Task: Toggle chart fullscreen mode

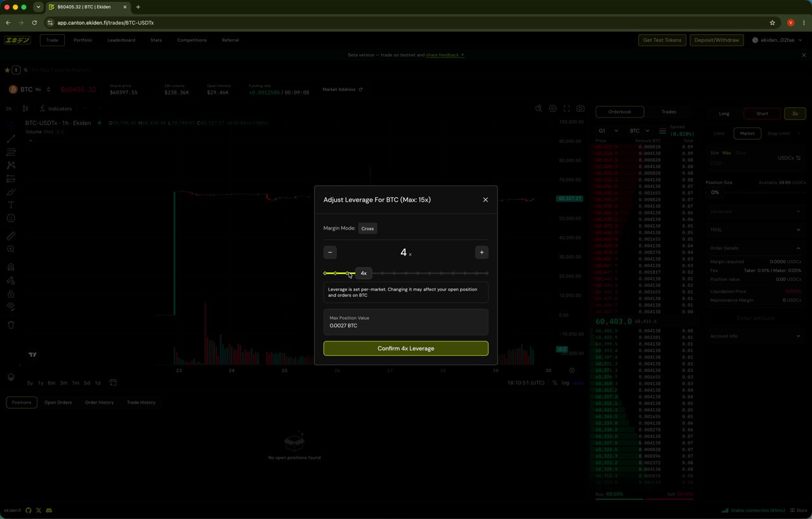Action: coord(566,108)
